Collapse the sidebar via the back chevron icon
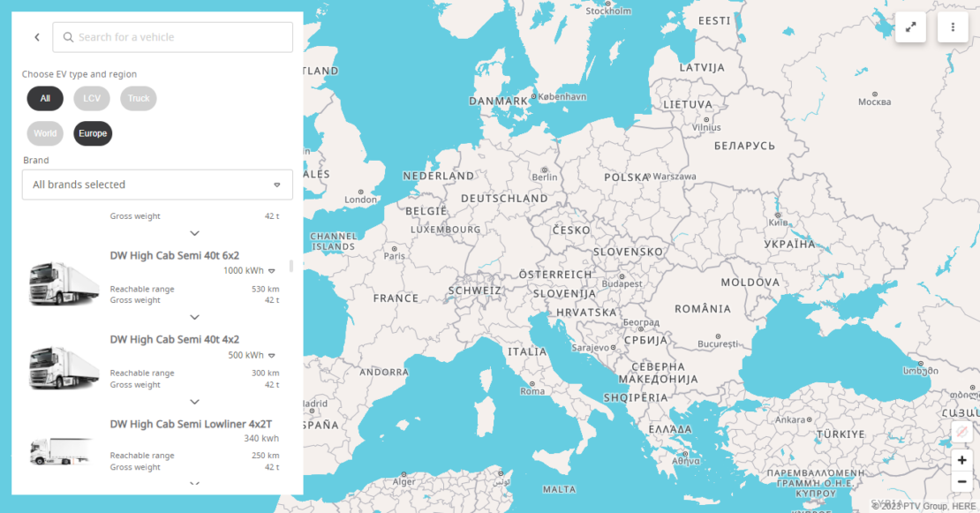Viewport: 980px width, 513px height. click(36, 37)
